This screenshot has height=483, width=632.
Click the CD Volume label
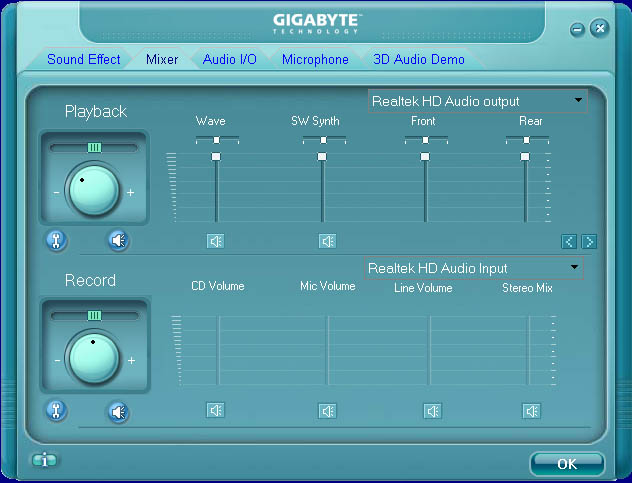pyautogui.click(x=218, y=286)
